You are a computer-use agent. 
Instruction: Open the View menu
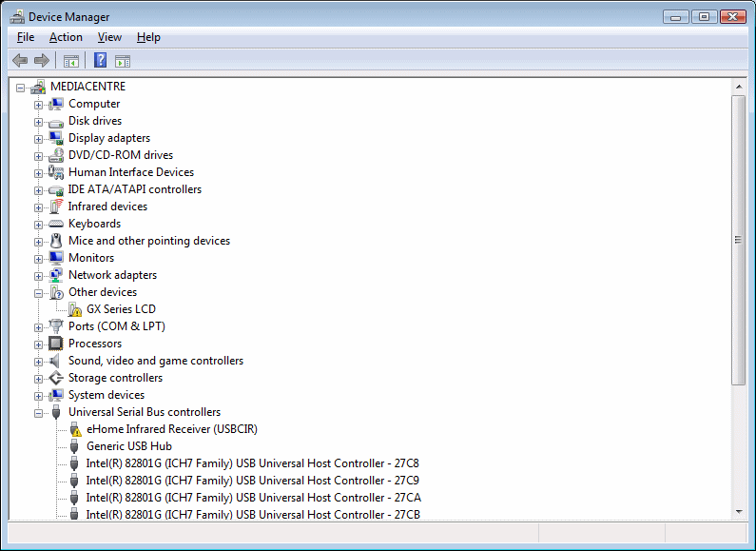coord(109,37)
